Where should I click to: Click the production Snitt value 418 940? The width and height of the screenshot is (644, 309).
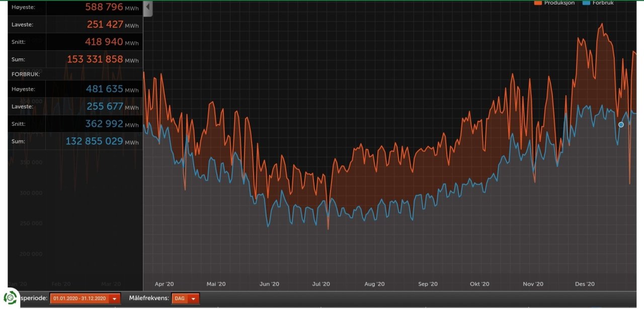point(104,42)
